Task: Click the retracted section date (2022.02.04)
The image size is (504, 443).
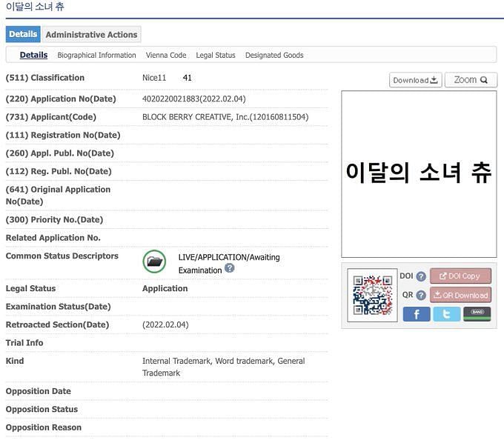Action: (165, 324)
